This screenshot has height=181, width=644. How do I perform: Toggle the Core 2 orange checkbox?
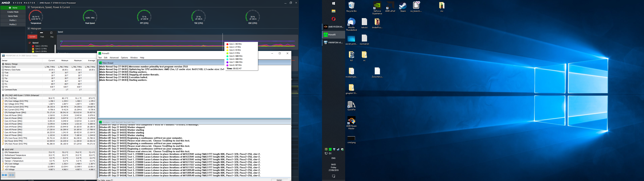33,49
